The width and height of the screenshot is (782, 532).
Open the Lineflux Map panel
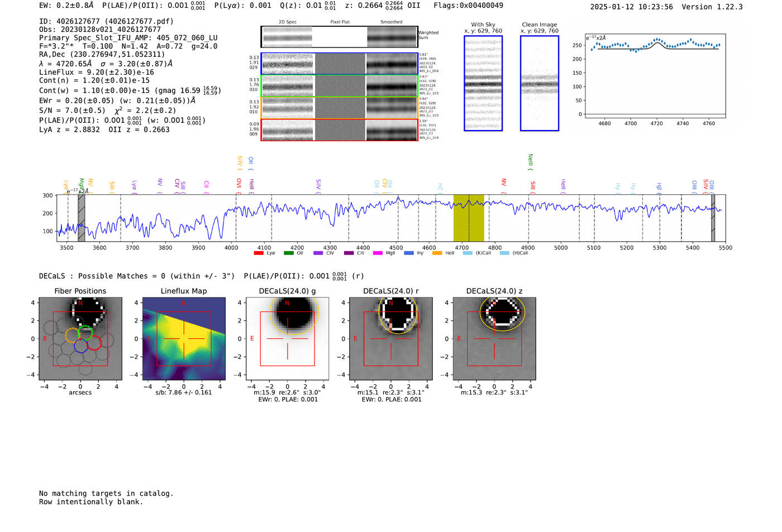[184, 339]
